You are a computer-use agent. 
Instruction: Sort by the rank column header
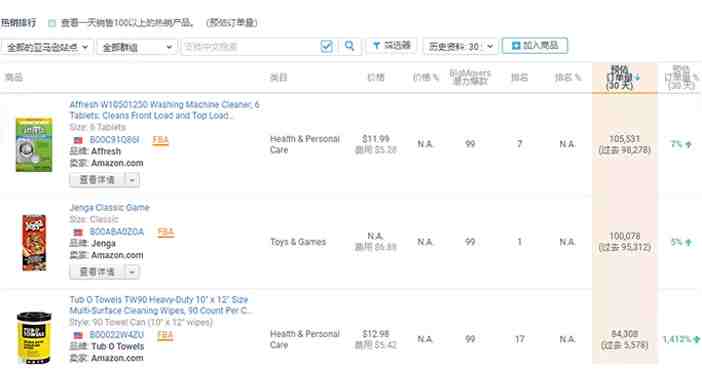pyautogui.click(x=519, y=77)
